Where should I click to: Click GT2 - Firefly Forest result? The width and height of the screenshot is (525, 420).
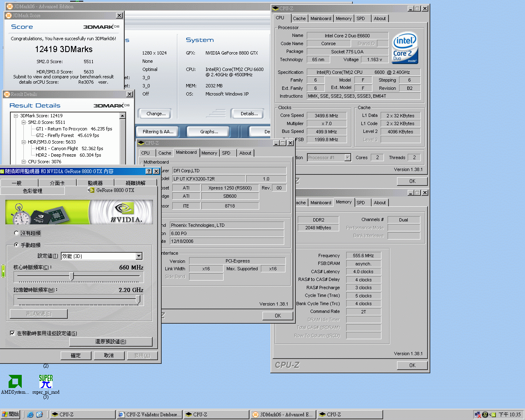click(x=67, y=135)
